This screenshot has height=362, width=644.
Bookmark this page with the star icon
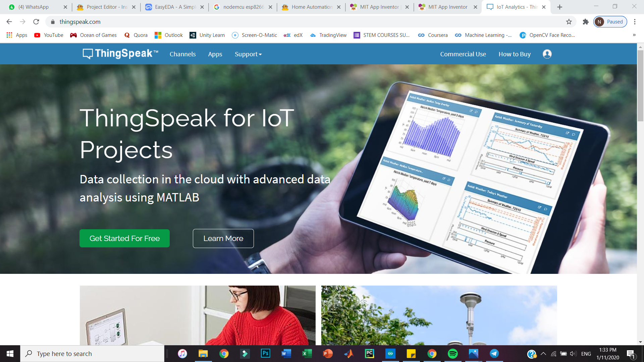pyautogui.click(x=569, y=22)
